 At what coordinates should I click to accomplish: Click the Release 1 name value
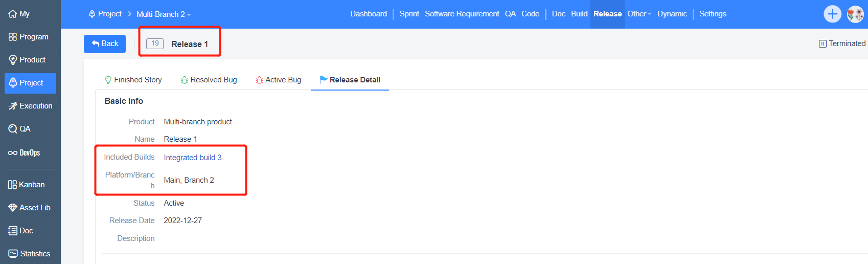click(180, 139)
